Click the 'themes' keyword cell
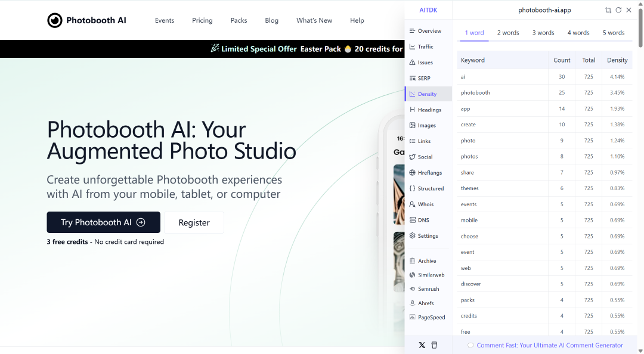The image size is (644, 354). click(x=503, y=188)
